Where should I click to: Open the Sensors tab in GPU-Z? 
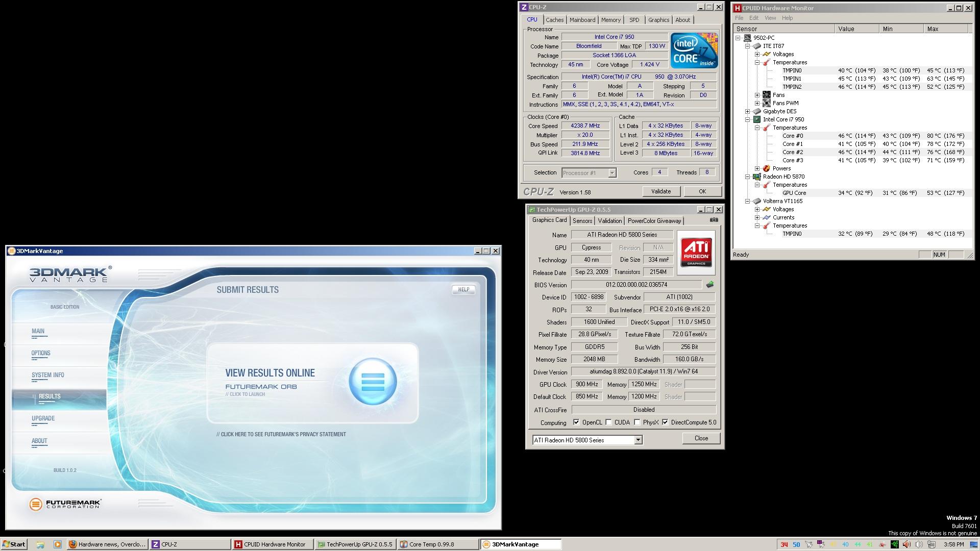pyautogui.click(x=582, y=221)
